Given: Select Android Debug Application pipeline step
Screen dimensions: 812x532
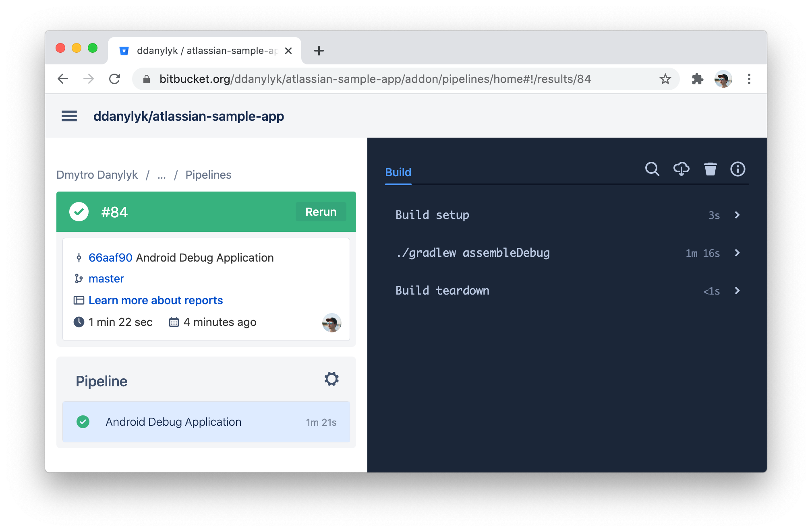Looking at the screenshot, I should click(x=206, y=422).
